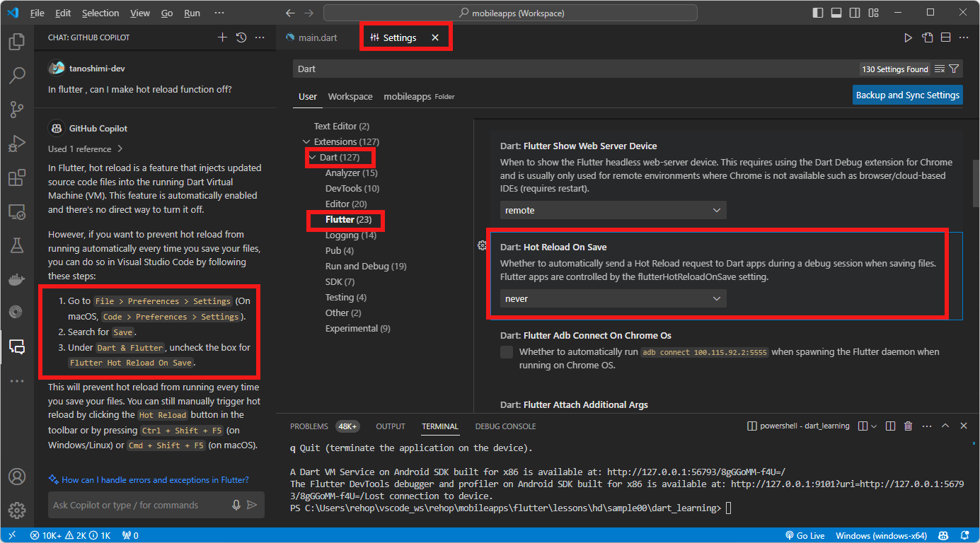Viewport: 980px width, 543px height.
Task: Open the Hot Reload On Save dropdown
Action: pos(613,299)
